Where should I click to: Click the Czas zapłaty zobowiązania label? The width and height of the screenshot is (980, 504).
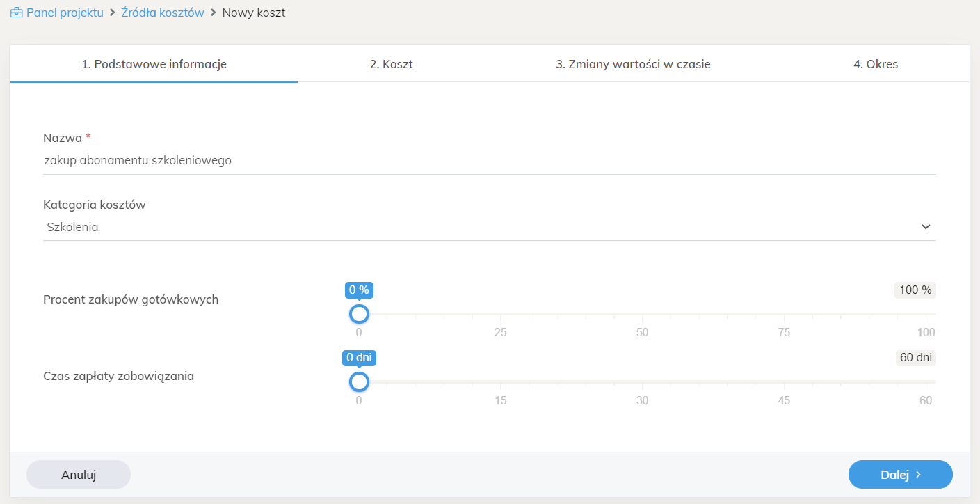118,376
